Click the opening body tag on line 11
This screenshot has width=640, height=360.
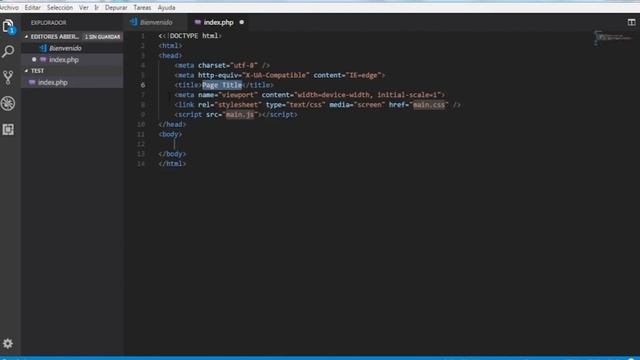[x=170, y=134]
